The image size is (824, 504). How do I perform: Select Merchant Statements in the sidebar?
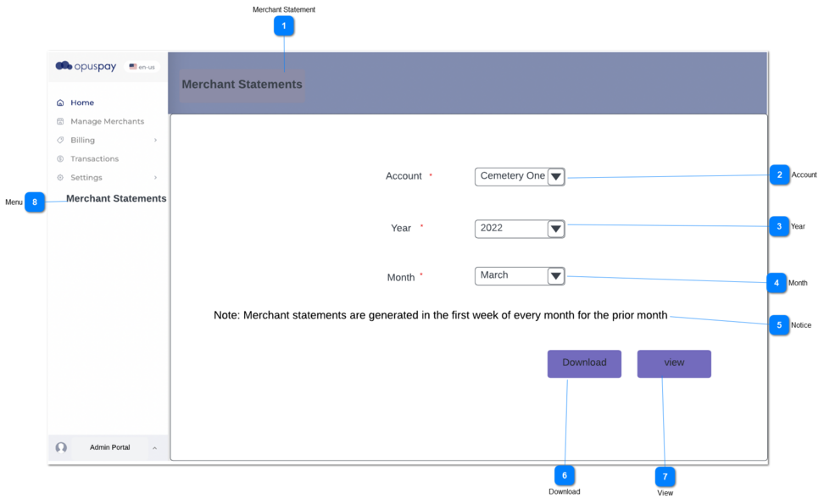click(115, 198)
